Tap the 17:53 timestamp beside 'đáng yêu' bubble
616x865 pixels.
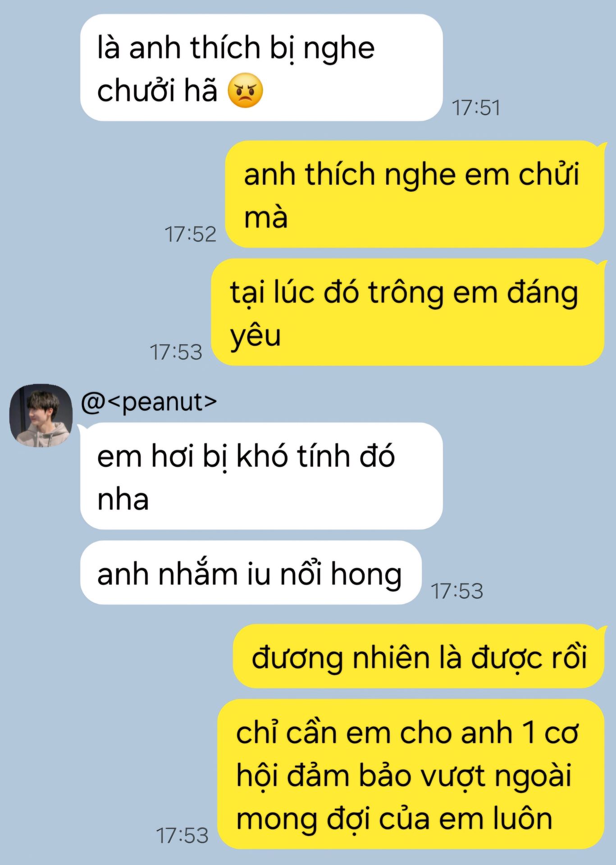pos(176,352)
